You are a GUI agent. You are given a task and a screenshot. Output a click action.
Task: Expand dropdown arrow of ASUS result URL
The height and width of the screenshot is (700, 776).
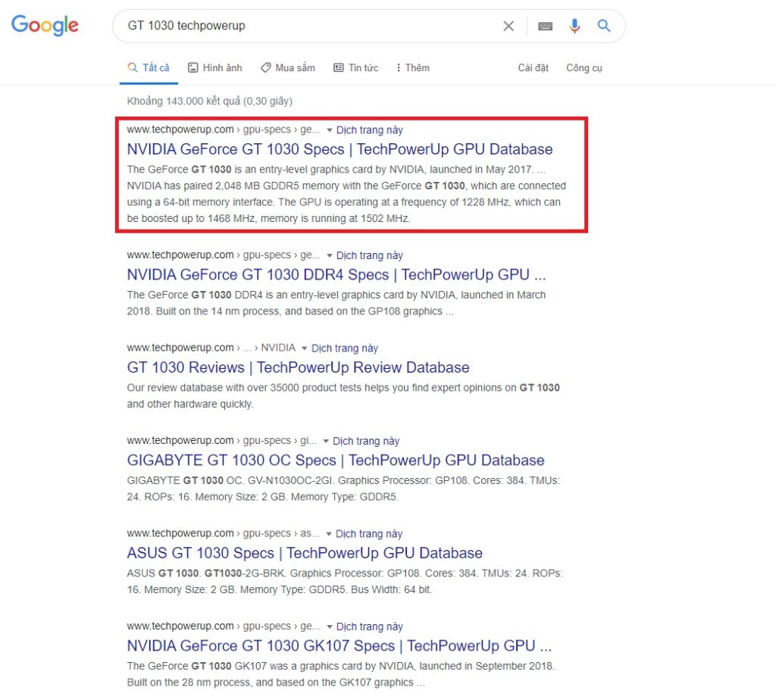[x=329, y=534]
